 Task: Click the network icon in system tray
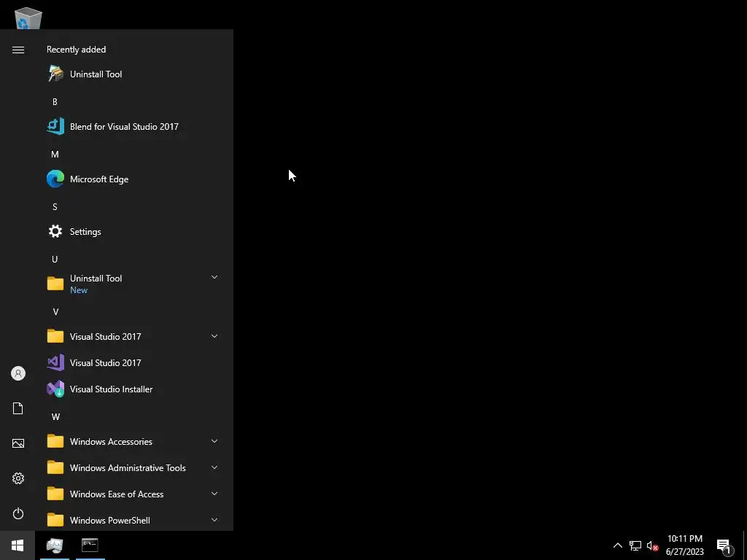coord(635,545)
